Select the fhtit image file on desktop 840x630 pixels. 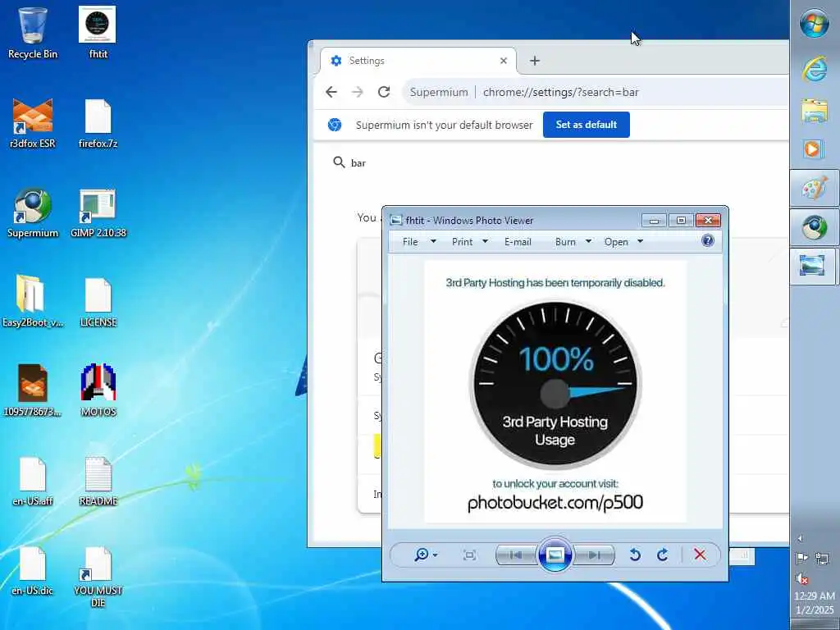coord(98,33)
